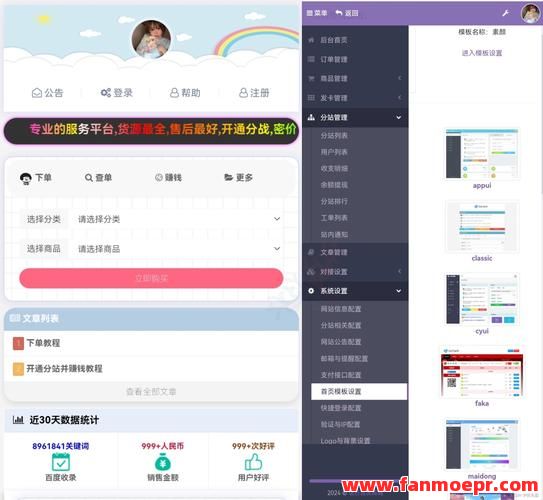Image resolution: width=543 pixels, height=500 pixels.
Task: Collapse the 系统设置 chevron in sidebar
Action: 399,291
